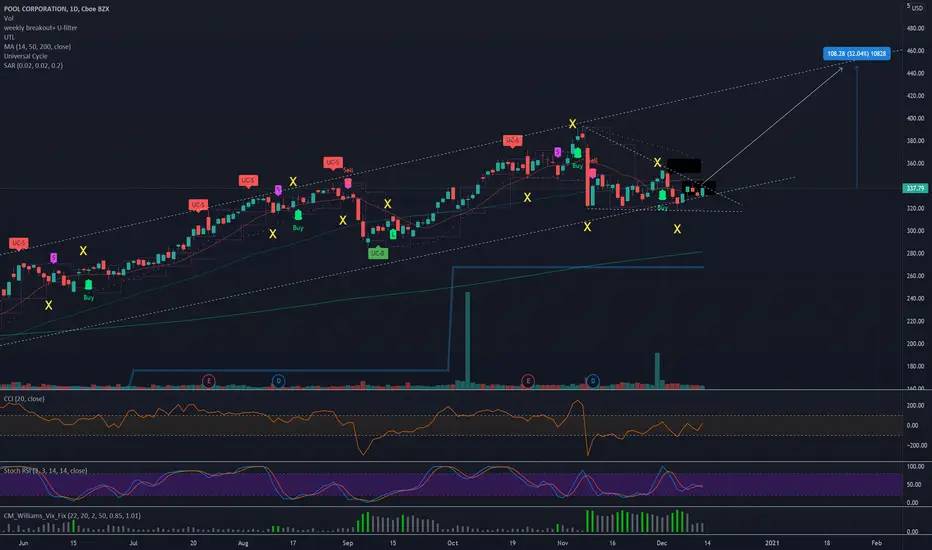Click the 100.00 level on Stoch RSI axis

tap(915, 467)
